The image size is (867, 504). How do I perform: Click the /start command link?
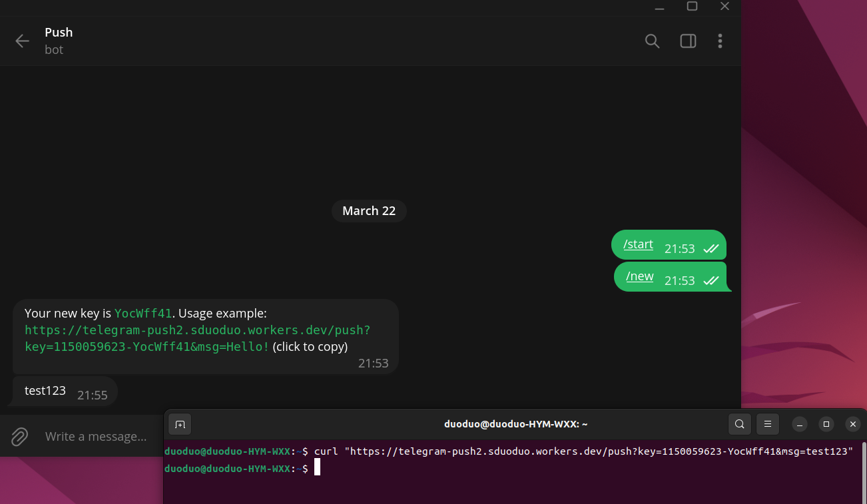pos(638,244)
